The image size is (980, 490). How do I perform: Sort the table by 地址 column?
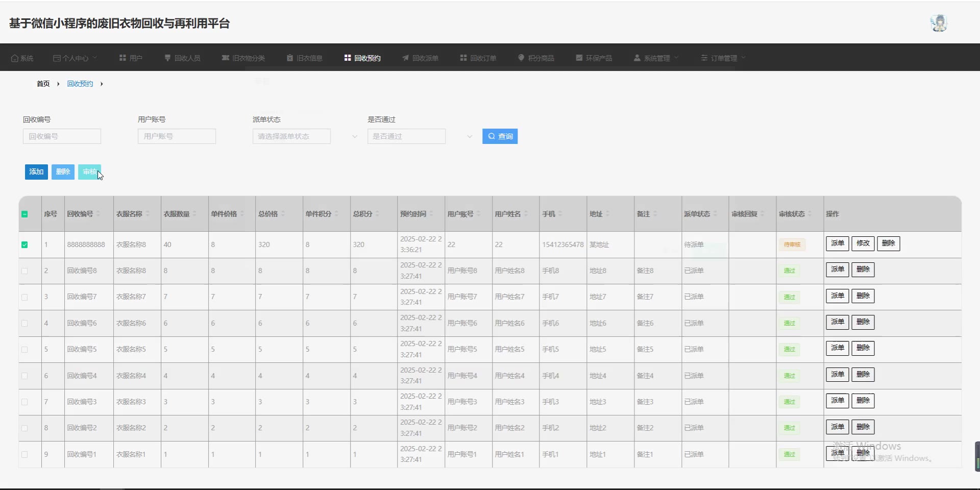(607, 214)
